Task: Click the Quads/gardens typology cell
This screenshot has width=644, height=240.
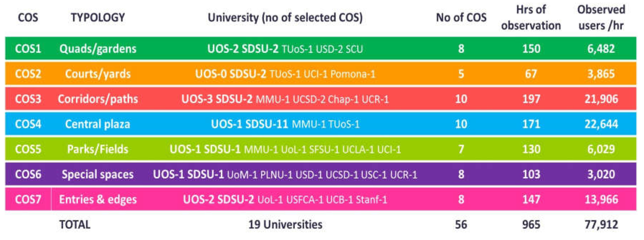Action: pos(98,49)
